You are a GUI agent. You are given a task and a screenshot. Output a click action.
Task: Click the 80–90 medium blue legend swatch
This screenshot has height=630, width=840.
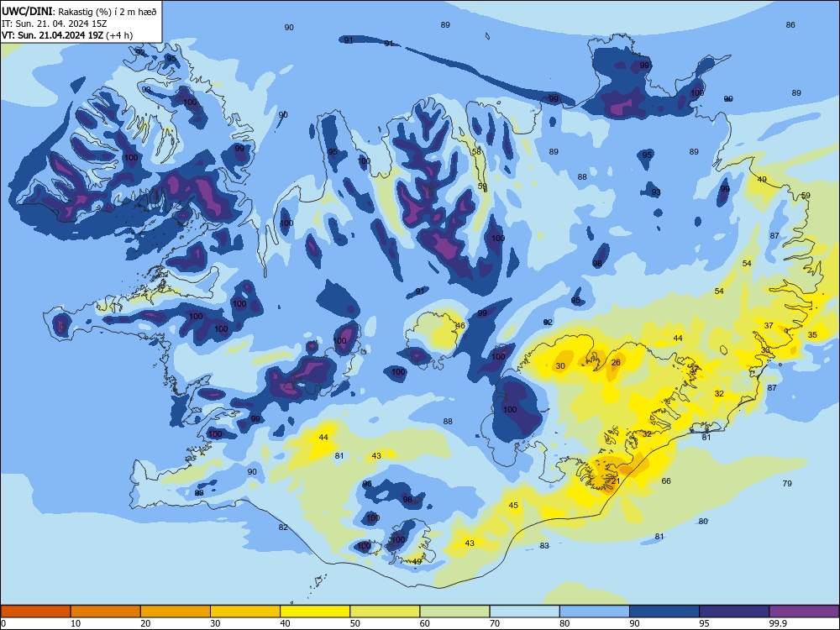(594, 612)
